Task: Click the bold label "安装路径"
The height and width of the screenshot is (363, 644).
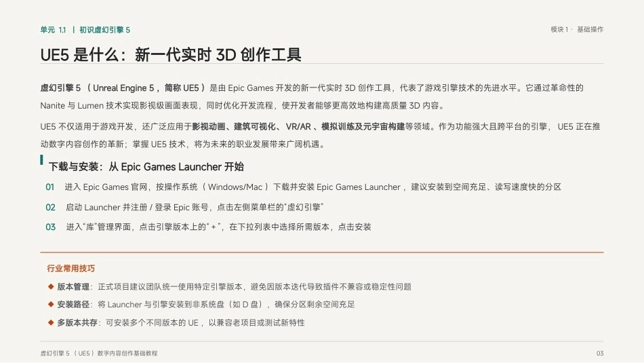Action: 73,305
